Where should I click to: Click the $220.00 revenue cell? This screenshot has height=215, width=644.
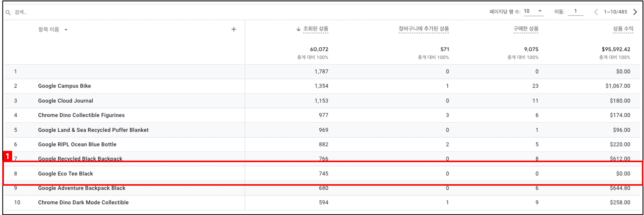[620, 144]
